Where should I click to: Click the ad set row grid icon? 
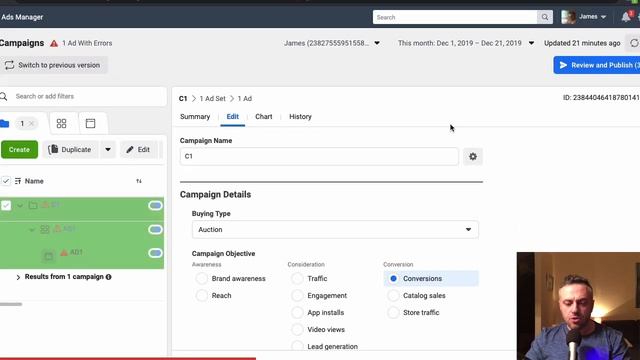tap(45, 229)
